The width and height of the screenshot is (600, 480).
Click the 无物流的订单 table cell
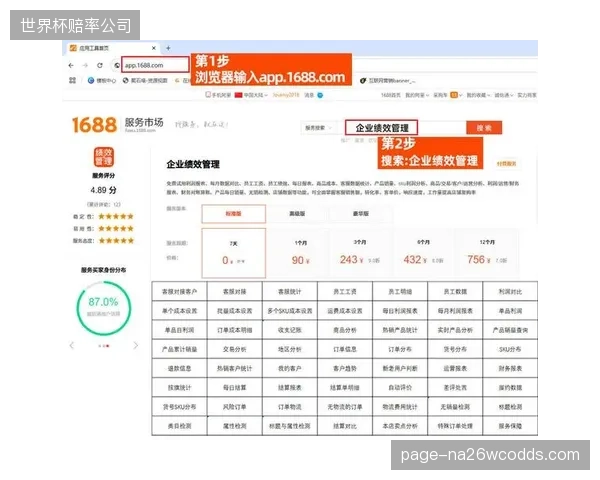click(x=345, y=407)
